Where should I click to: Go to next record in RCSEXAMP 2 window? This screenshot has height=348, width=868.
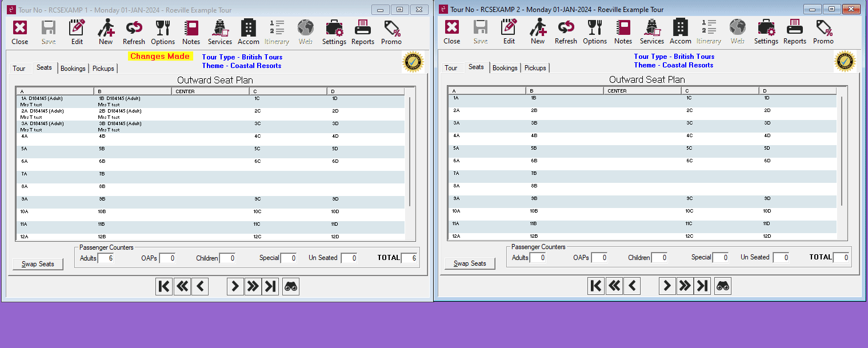[667, 286]
